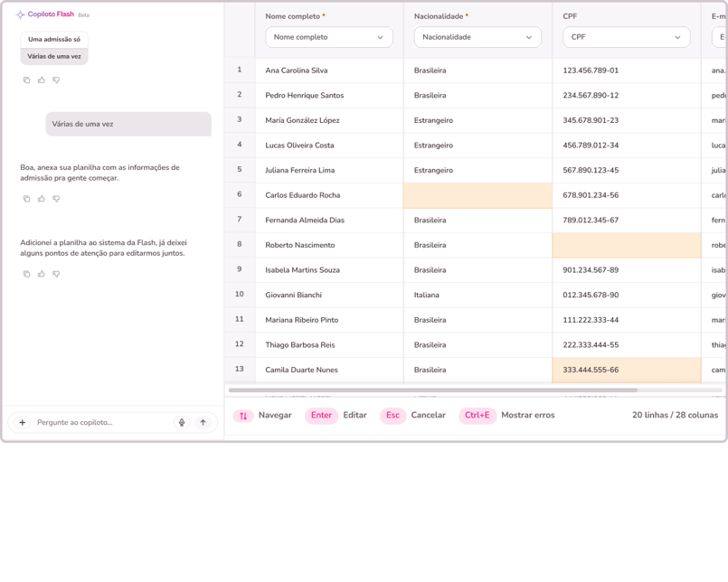Select 'Estrangeiro' for María González López
This screenshot has width=728, height=582.
pyautogui.click(x=477, y=121)
